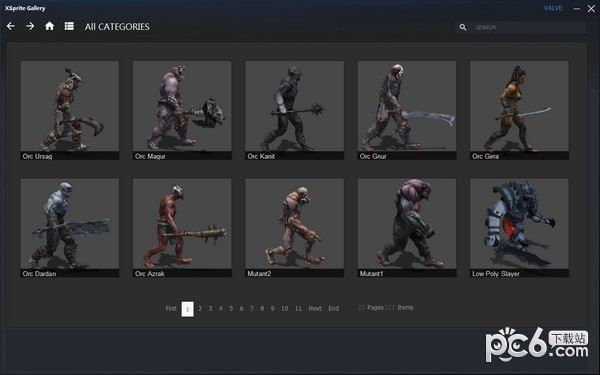The image size is (600, 375).
Task: Click the End pagination link
Action: pyautogui.click(x=333, y=308)
